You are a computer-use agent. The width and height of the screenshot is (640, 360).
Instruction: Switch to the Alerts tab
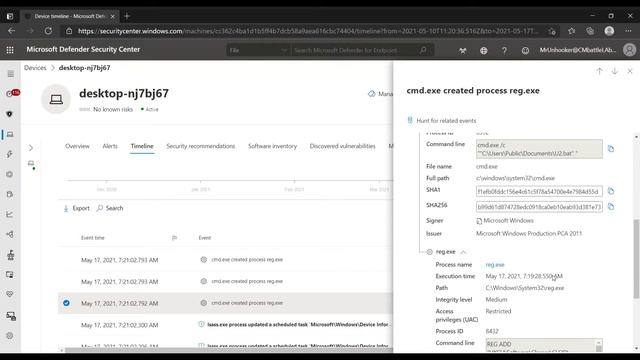pos(110,146)
